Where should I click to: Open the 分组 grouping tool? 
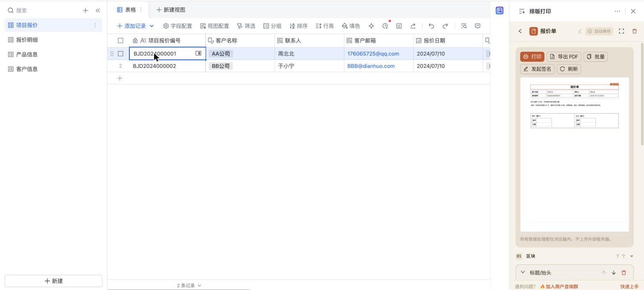(x=272, y=26)
